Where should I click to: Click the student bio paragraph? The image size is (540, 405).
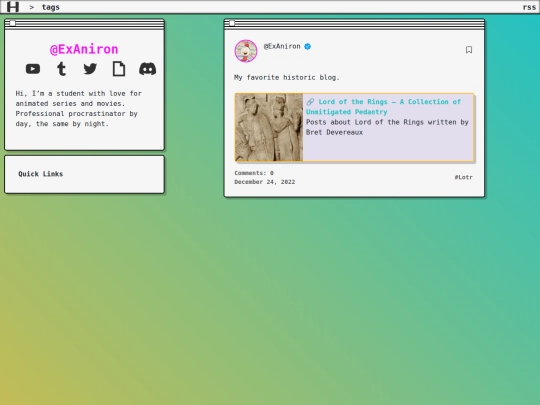tap(79, 108)
